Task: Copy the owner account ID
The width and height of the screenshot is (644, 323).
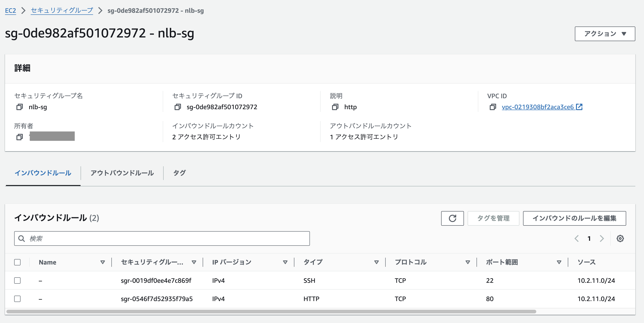Action: [x=19, y=137]
